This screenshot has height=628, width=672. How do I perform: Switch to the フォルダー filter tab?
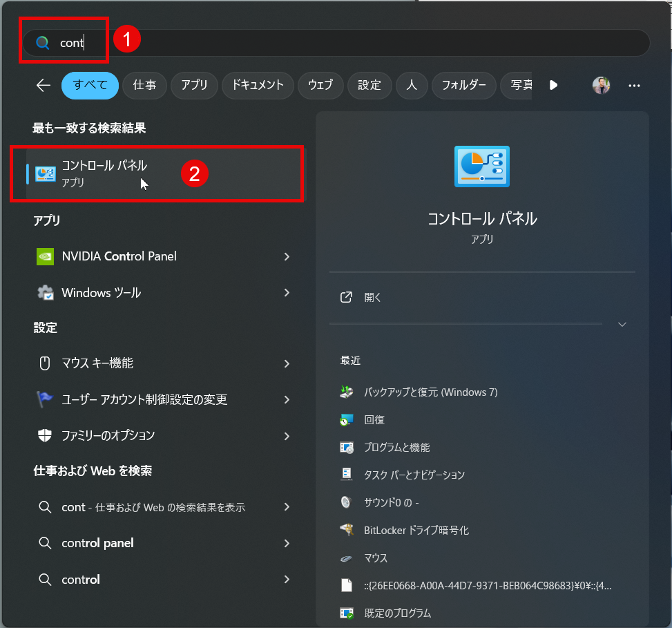(x=463, y=85)
